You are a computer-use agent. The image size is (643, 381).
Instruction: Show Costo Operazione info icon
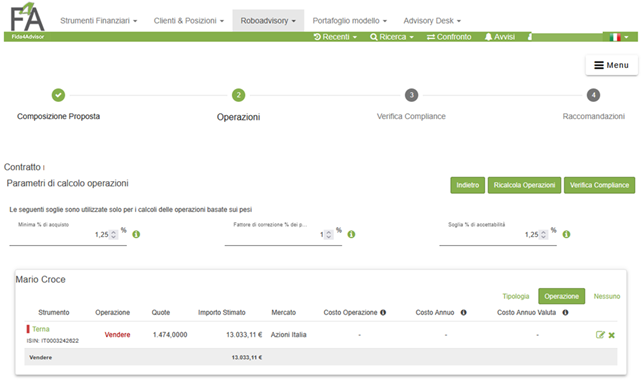coord(383,313)
